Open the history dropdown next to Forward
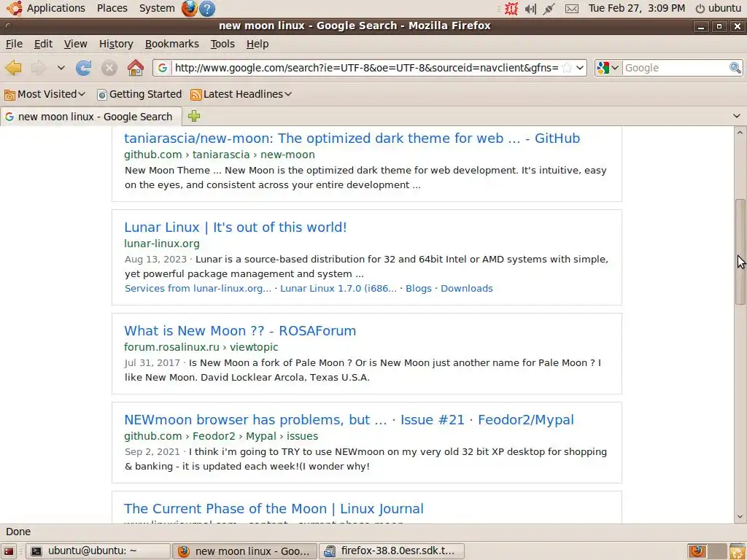Image resolution: width=747 pixels, height=560 pixels. click(61, 68)
